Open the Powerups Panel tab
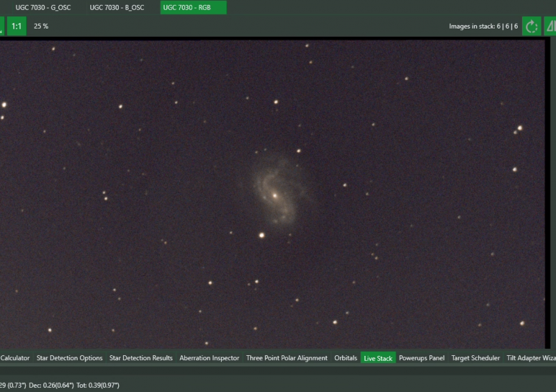Viewport: 556px width, 392px height. (422, 358)
